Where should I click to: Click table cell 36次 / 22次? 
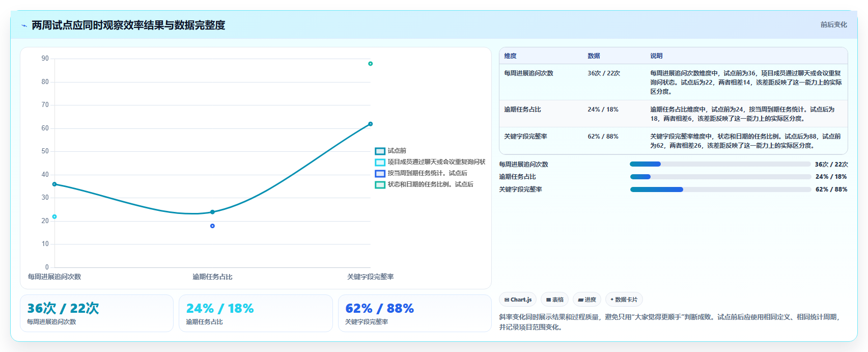tap(604, 73)
